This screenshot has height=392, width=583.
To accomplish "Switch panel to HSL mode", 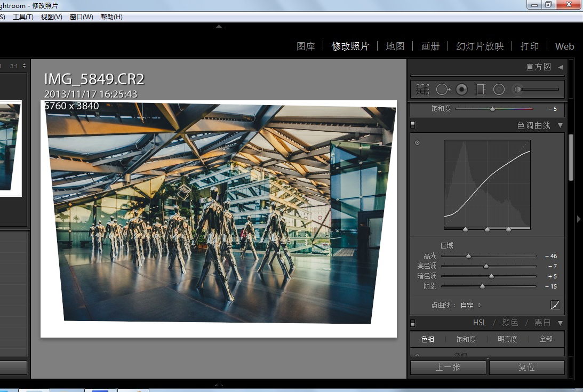I will [480, 323].
